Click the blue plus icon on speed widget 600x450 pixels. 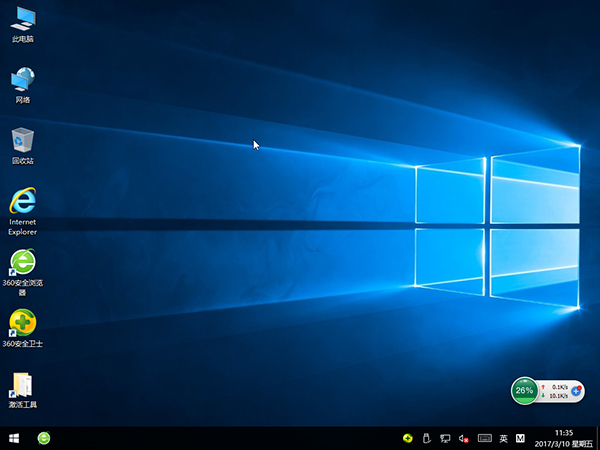576,391
